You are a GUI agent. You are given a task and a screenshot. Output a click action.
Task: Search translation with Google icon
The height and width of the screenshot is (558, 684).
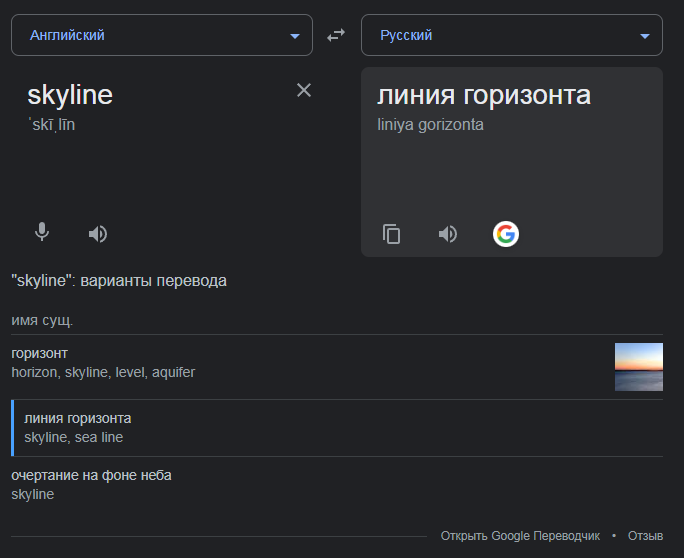pyautogui.click(x=506, y=234)
